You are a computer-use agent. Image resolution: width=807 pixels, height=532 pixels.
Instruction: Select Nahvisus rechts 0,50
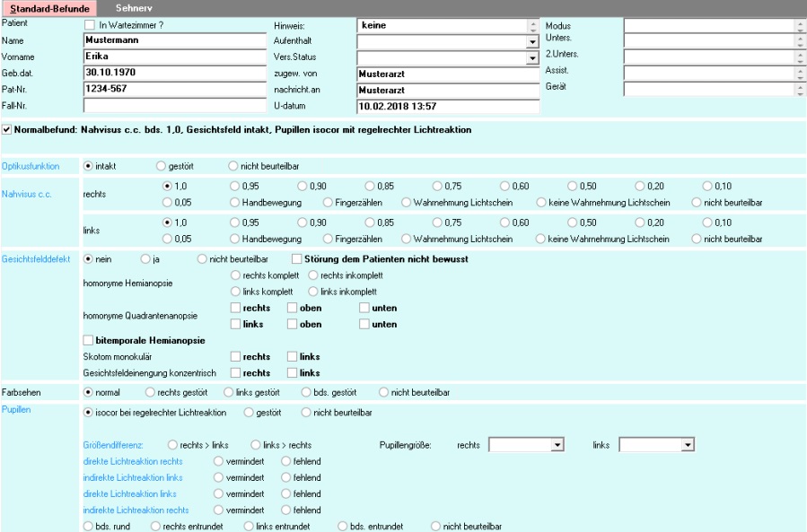point(573,187)
